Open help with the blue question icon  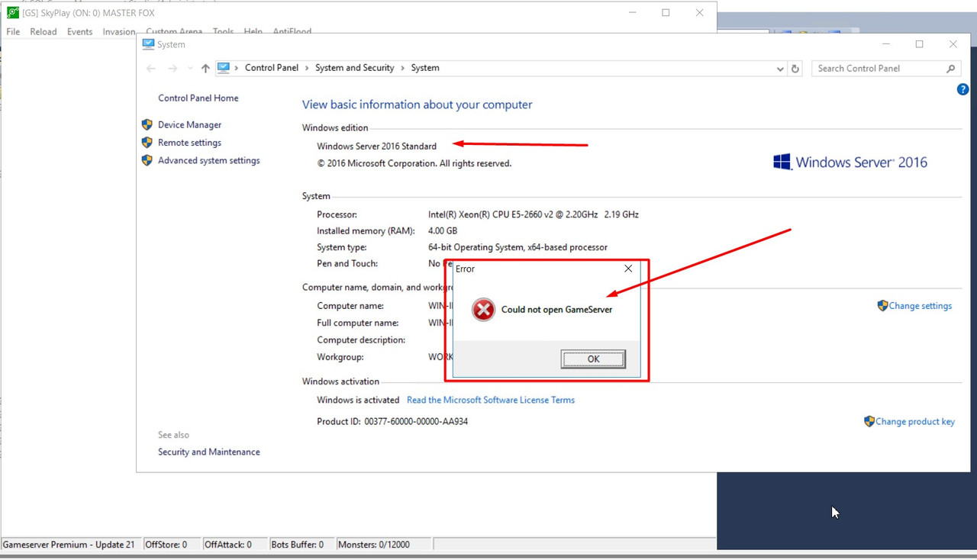coord(962,89)
